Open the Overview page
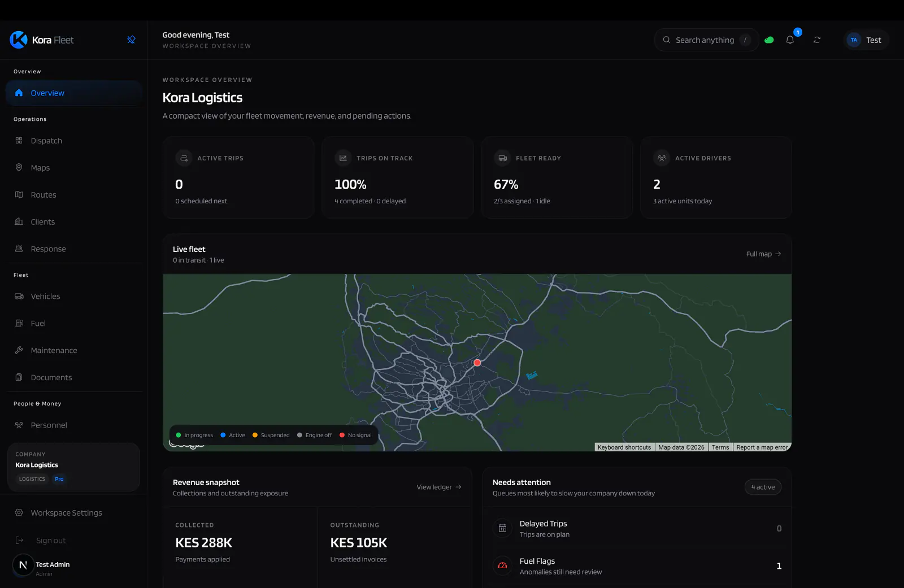 click(x=74, y=93)
